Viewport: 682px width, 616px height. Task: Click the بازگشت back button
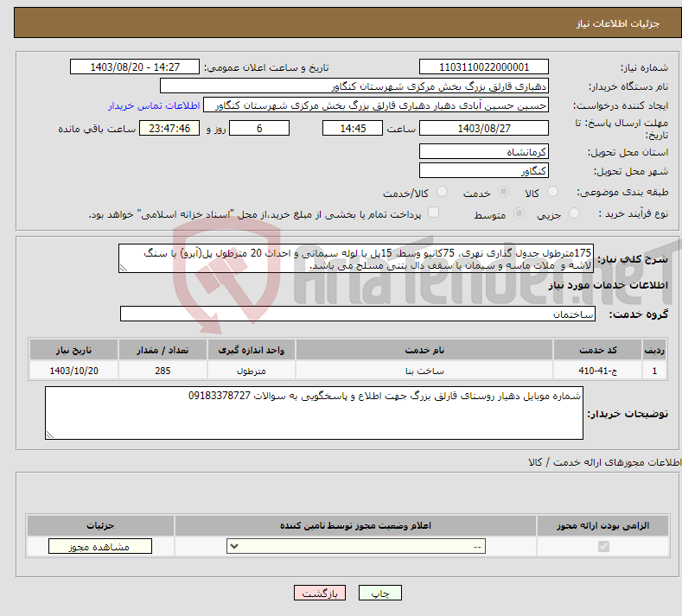(x=320, y=593)
